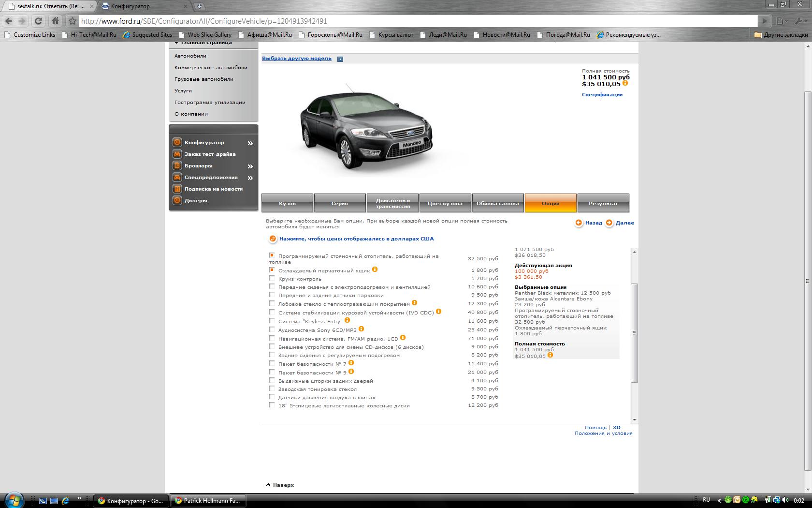Click the orange Назад arrow icon
Image resolution: width=812 pixels, height=508 pixels.
click(x=579, y=223)
